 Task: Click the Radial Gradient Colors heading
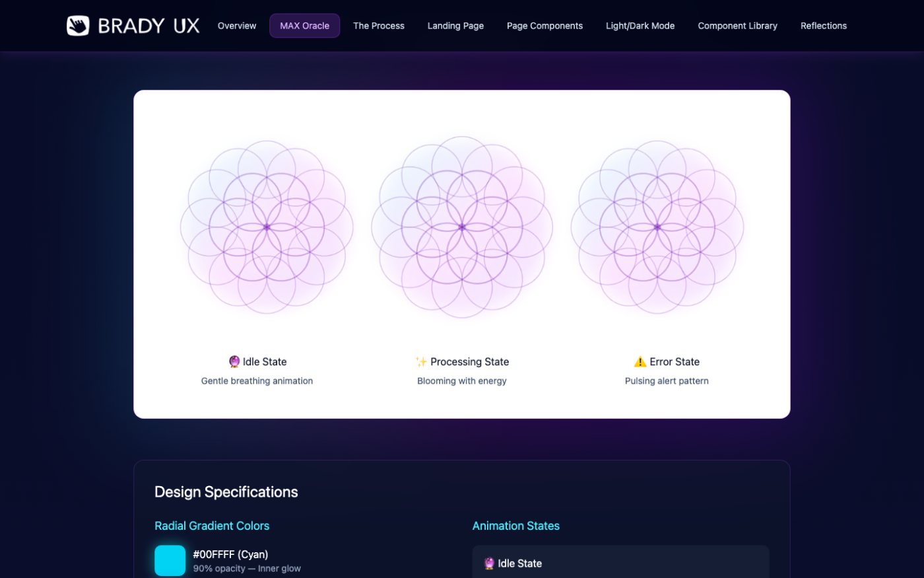coord(212,526)
